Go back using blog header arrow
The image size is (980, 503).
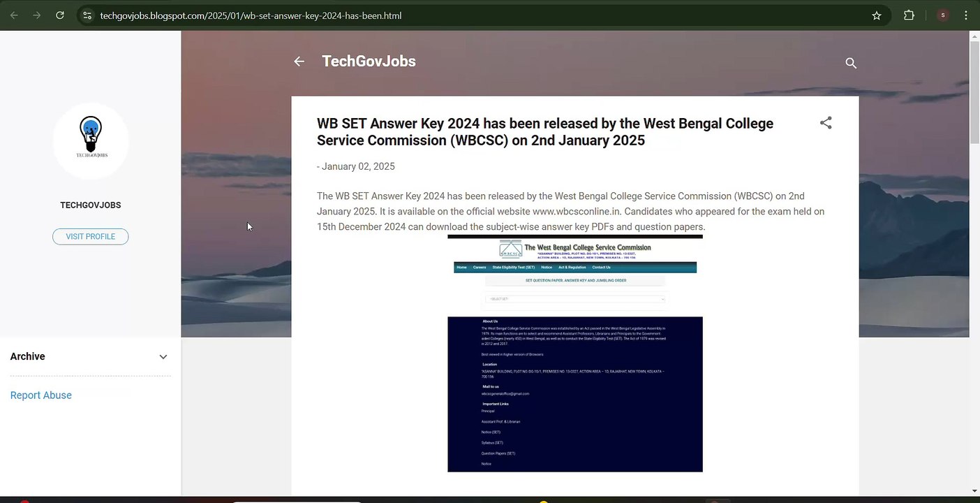point(299,61)
